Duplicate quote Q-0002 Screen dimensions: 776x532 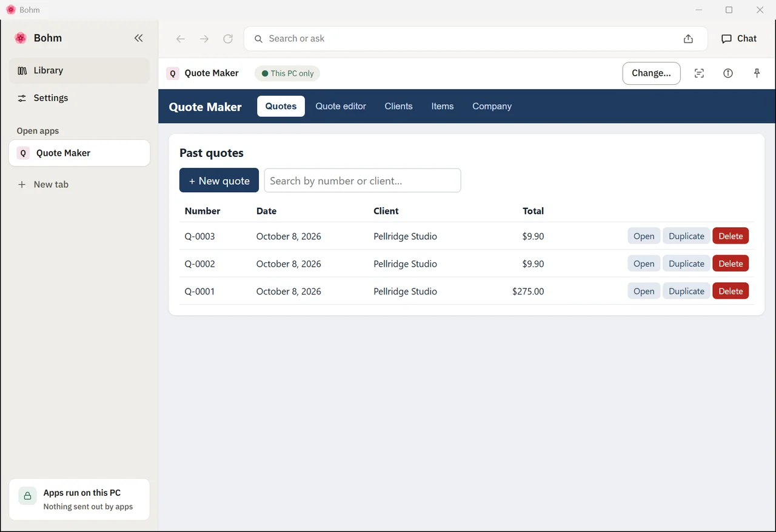tap(686, 264)
